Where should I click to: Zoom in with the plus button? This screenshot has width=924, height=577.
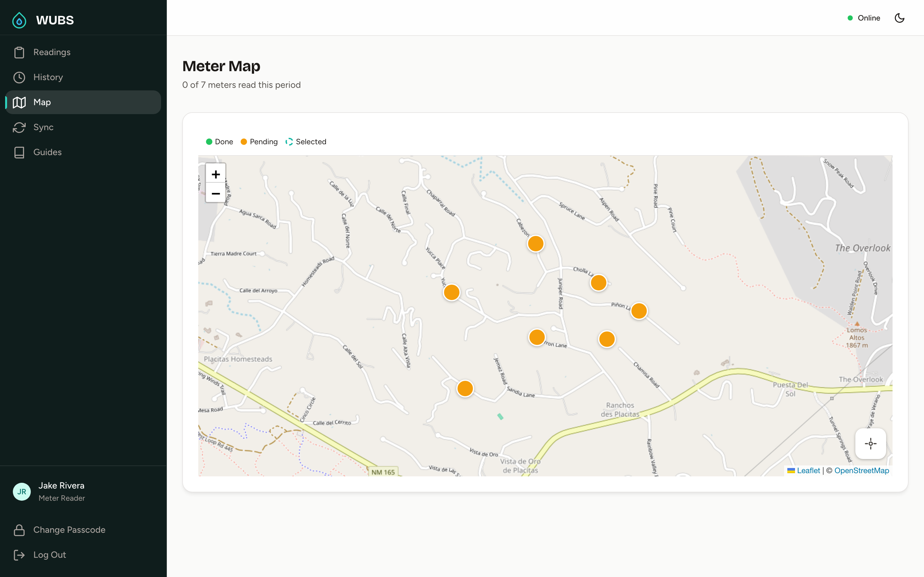tap(216, 174)
